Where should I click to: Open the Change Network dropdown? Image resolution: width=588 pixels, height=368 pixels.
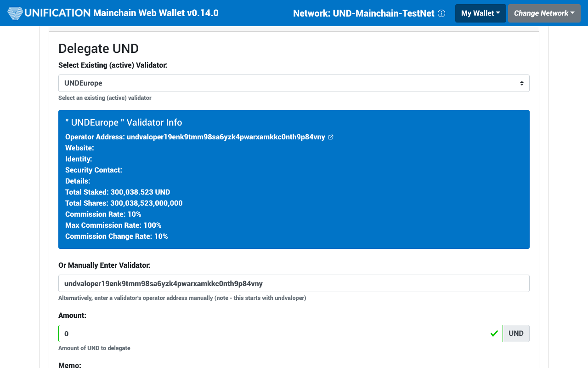pyautogui.click(x=544, y=13)
